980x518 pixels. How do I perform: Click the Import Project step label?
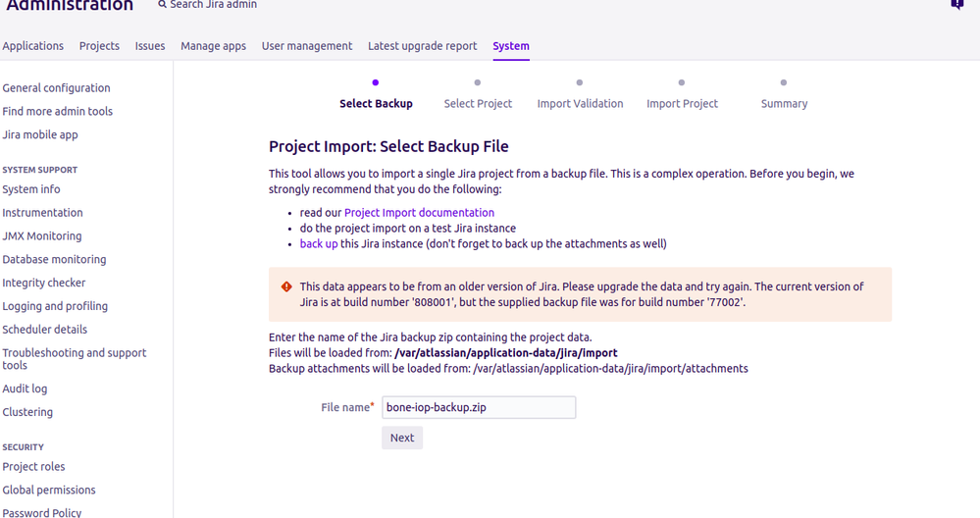coord(682,104)
